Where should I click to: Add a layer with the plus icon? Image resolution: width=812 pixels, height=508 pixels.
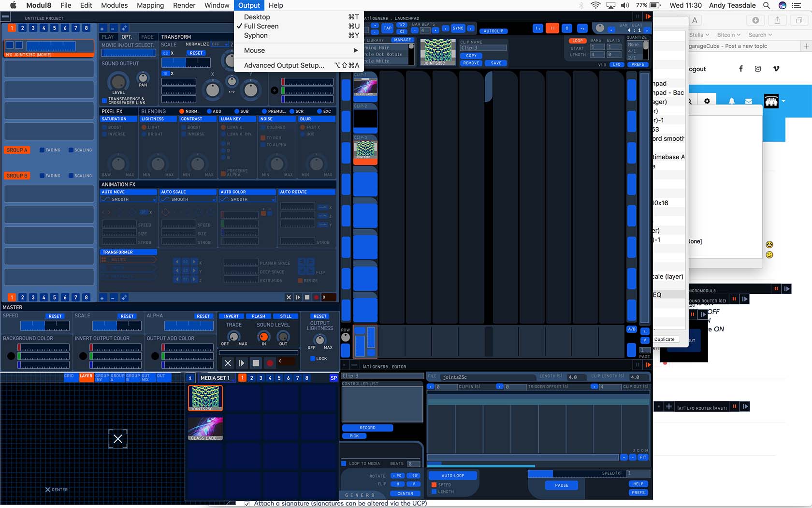coord(102,29)
